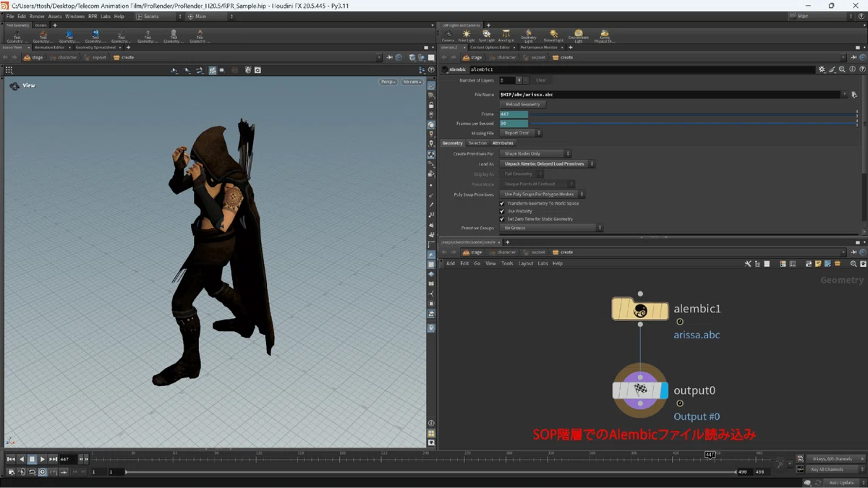868x488 pixels.
Task: Open the Load As dropdown
Action: pos(547,164)
